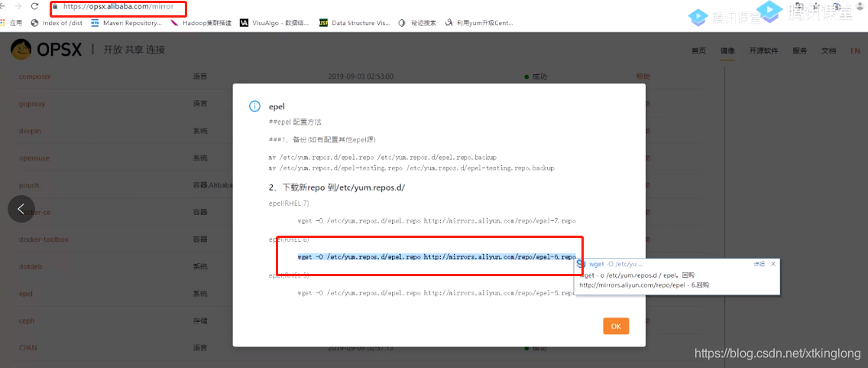This screenshot has height=368, width=868.
Task: Open the 开源软件 nav tab
Action: click(763, 50)
